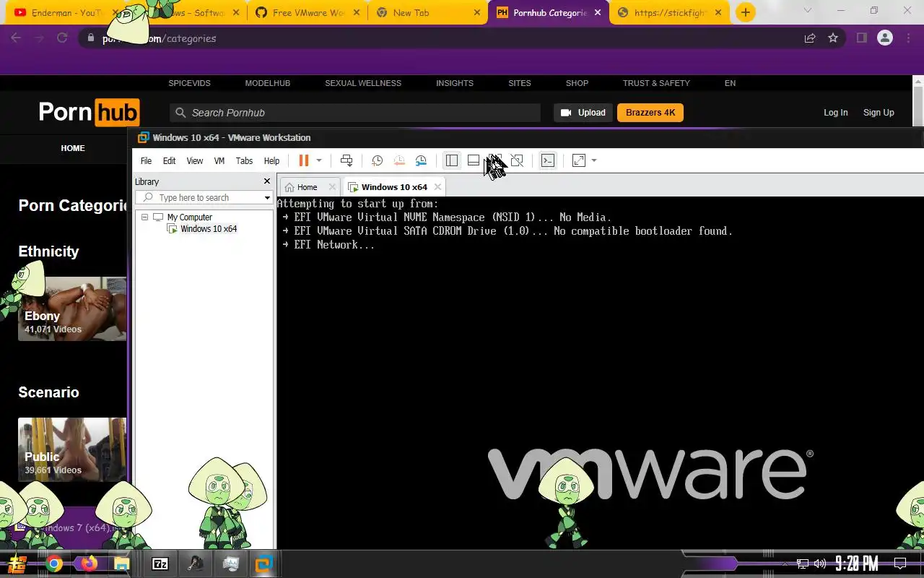Collapse the My Computer tree node
924x578 pixels.
(x=144, y=217)
